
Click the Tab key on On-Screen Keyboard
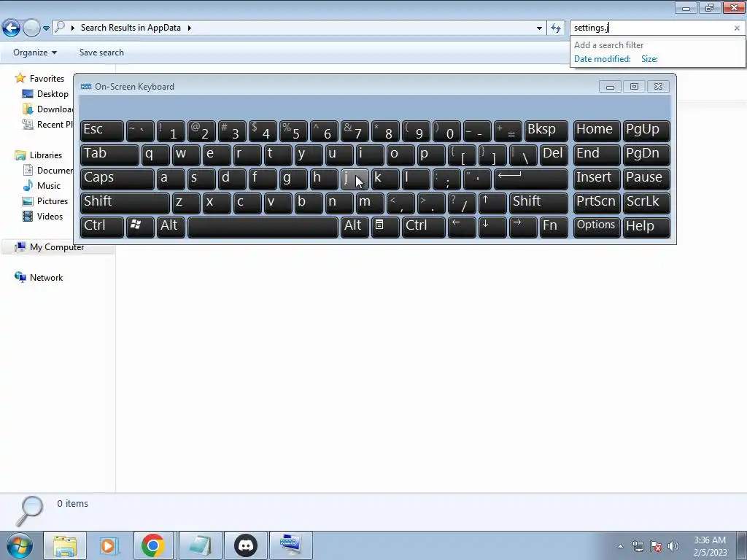pos(109,155)
